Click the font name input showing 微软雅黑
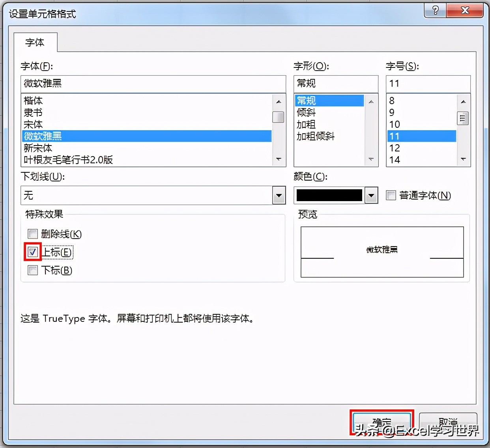Viewport: 490px width, 448px height. pos(153,84)
